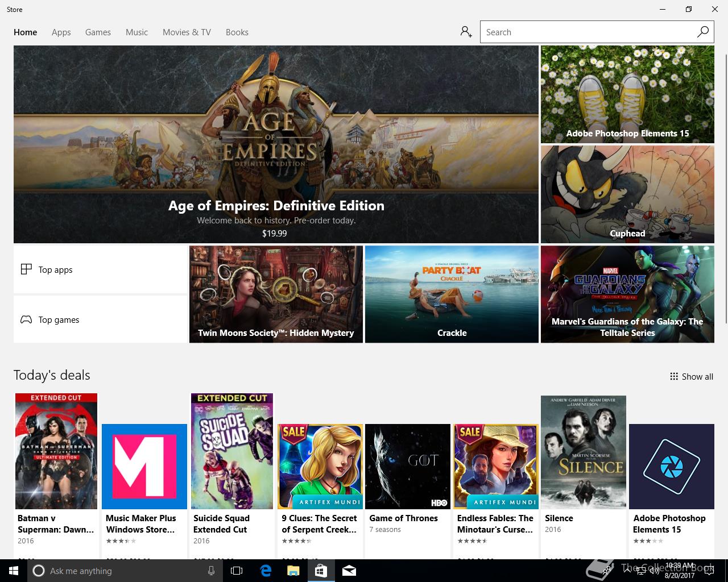Open the Age of Empires Definitive Edition banner
This screenshot has width=728, height=582.
point(276,144)
